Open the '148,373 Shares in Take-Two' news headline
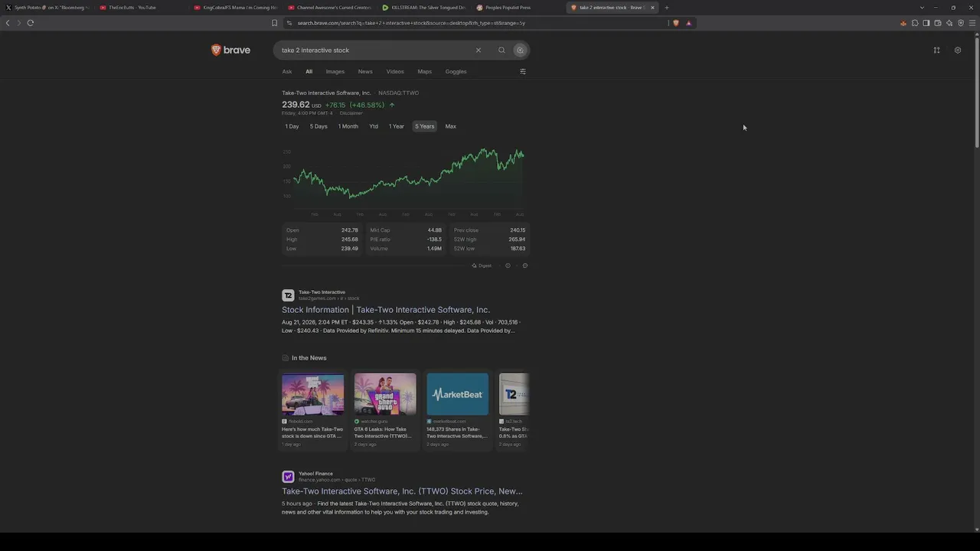 click(x=457, y=432)
